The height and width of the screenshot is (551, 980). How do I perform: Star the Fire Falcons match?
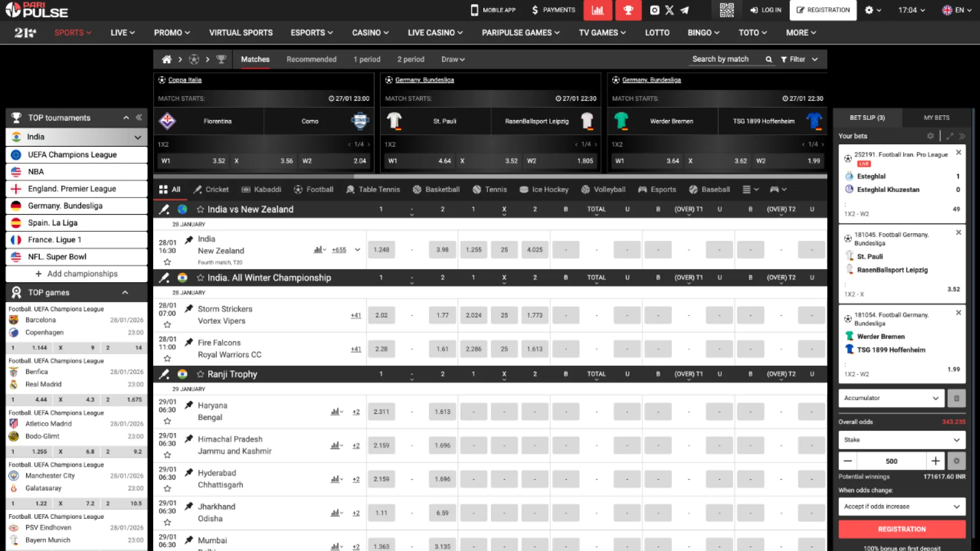(x=167, y=358)
